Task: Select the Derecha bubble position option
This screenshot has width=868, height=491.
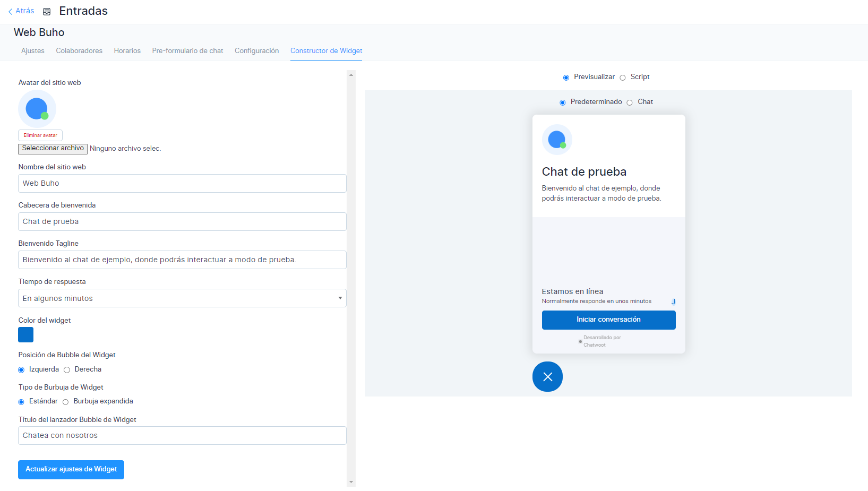Action: pyautogui.click(x=67, y=370)
